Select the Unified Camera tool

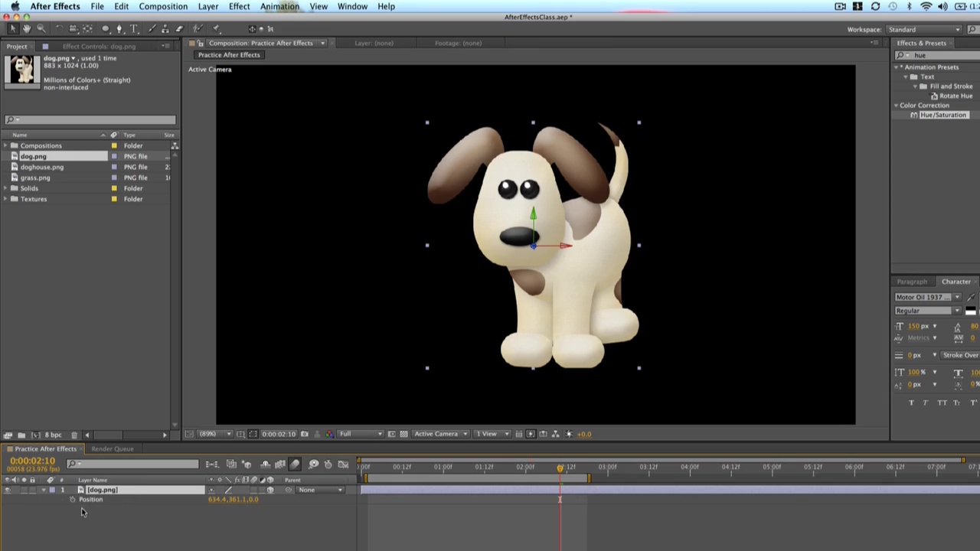[73, 29]
